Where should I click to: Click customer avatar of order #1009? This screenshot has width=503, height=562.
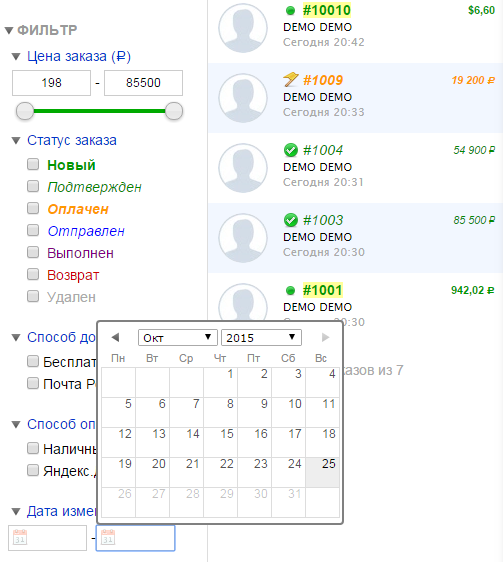[x=243, y=98]
